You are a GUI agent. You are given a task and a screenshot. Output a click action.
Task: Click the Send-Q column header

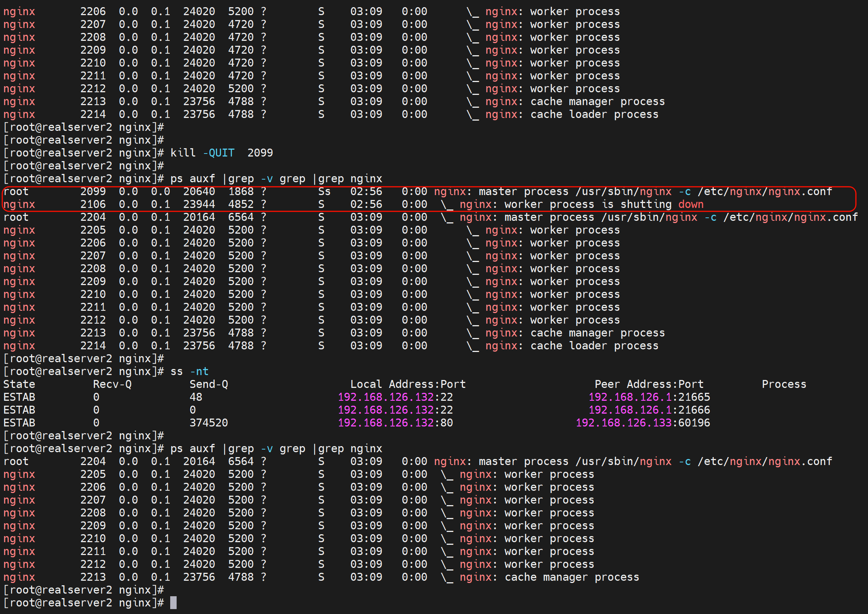pos(208,384)
